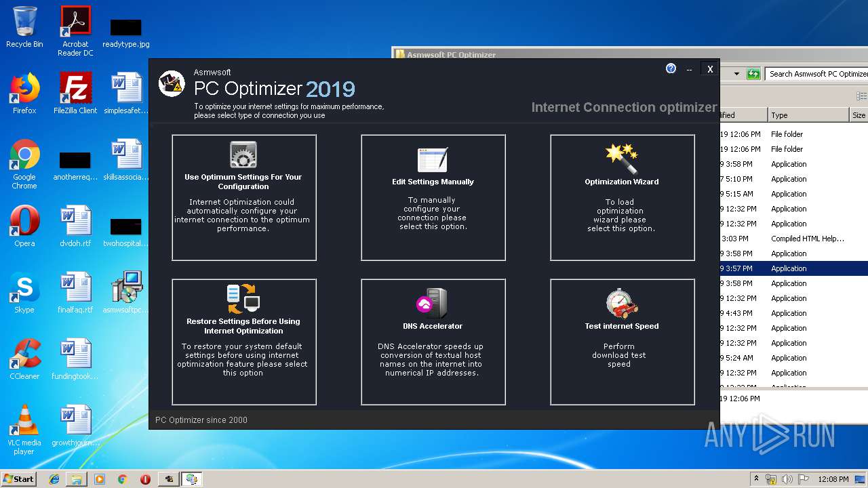Select the VLC media player shortcut
Viewport: 868px width, 488px height.
point(24,430)
